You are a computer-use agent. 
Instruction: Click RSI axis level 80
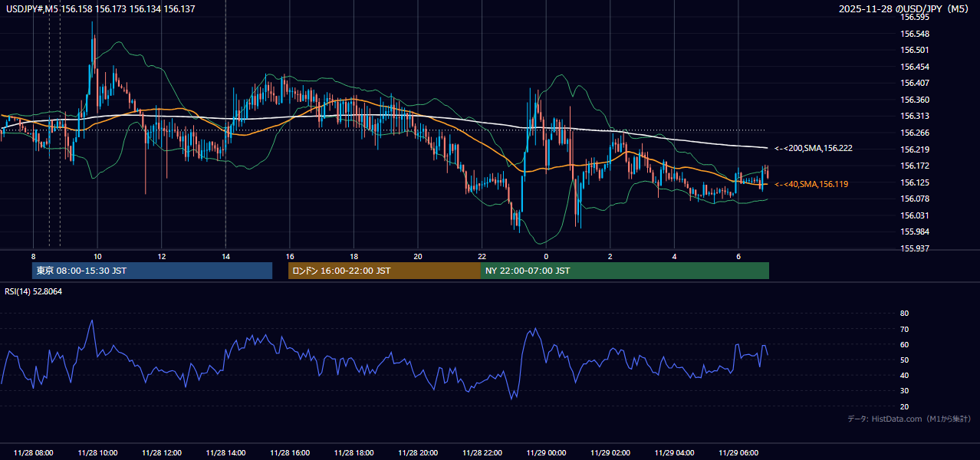click(905, 314)
